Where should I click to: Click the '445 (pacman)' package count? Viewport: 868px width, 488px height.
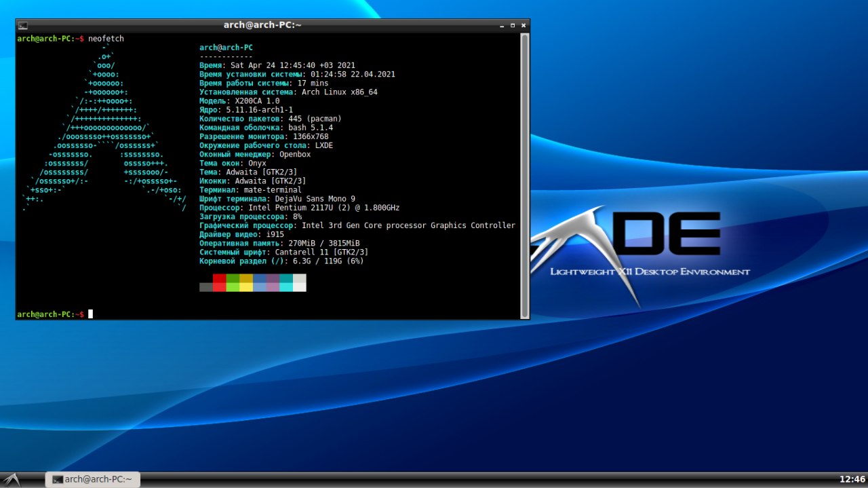click(315, 118)
